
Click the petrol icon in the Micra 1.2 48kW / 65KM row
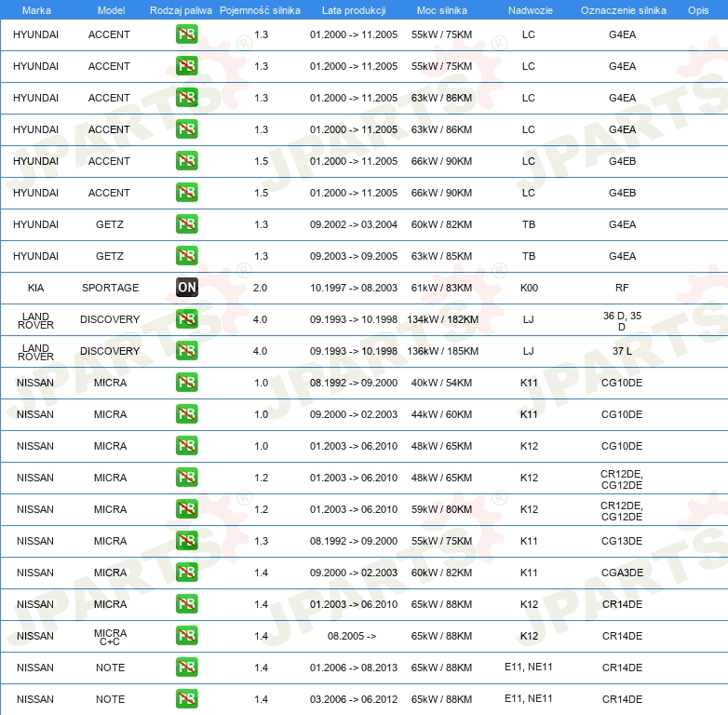(186, 477)
